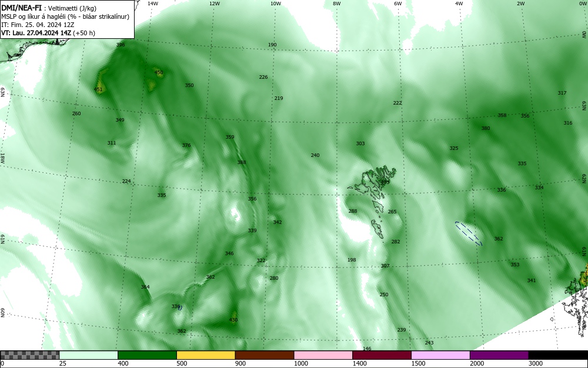Select the purple 2000–3000 legend swatch
588x368 pixels.
(499, 355)
